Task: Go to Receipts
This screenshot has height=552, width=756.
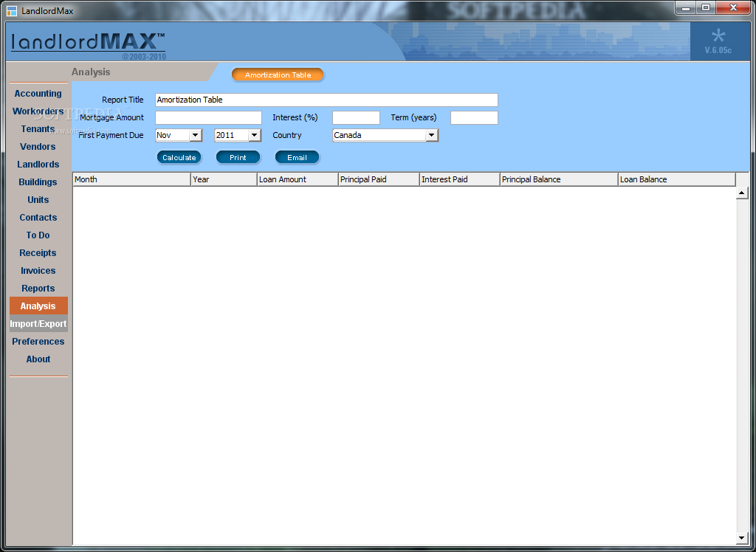Action: point(38,253)
